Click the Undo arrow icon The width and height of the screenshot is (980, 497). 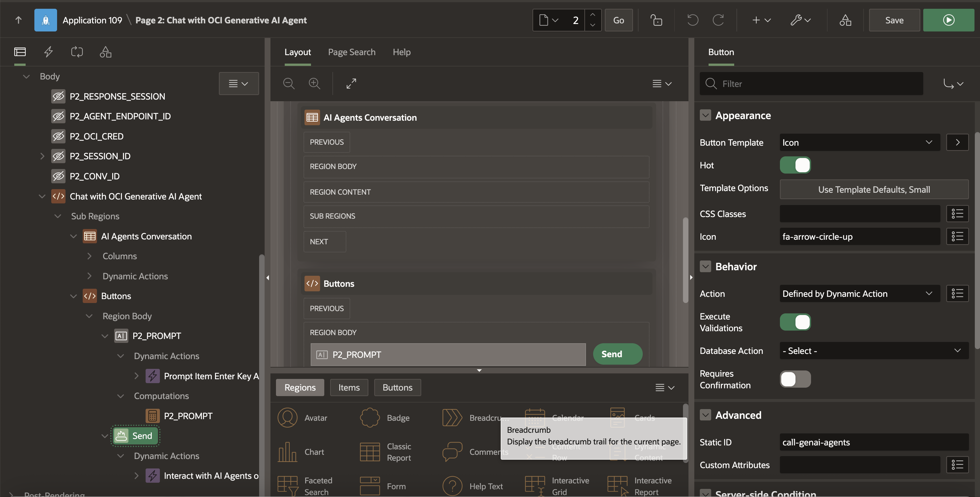point(692,20)
